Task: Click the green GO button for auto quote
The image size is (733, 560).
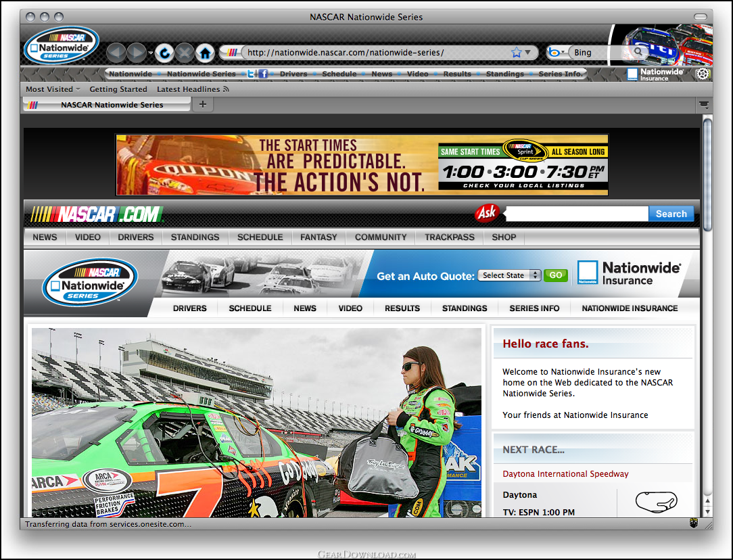Action: point(556,275)
